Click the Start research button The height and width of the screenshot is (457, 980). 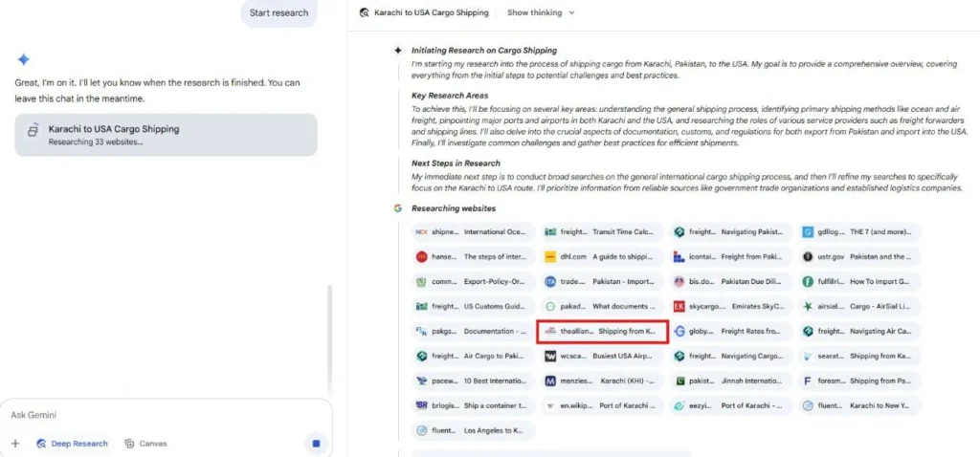coord(278,12)
